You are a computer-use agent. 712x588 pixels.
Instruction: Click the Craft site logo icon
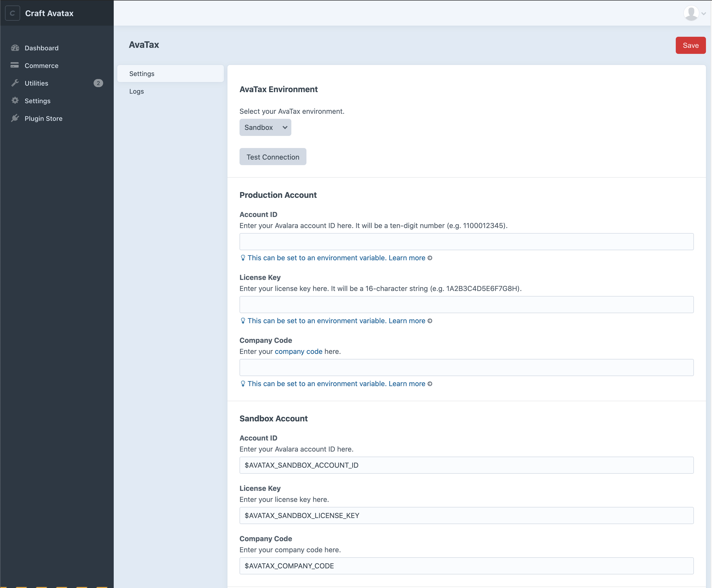pyautogui.click(x=13, y=13)
